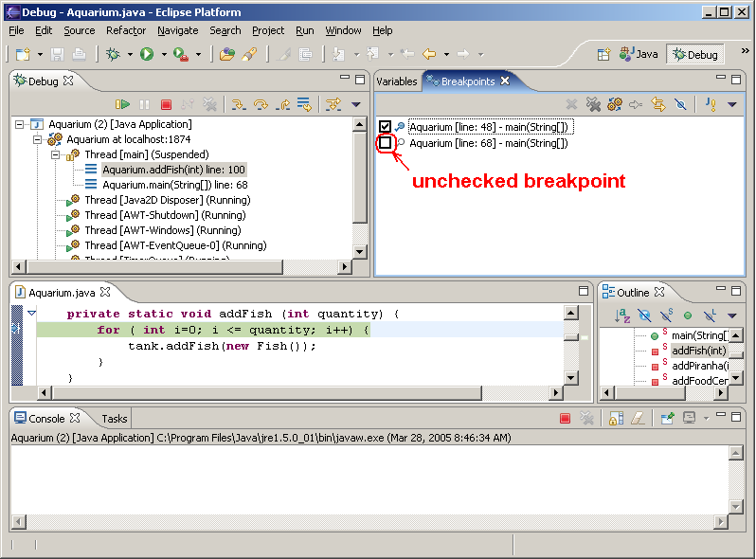
Task: Open the Run menu
Action: coord(304,30)
